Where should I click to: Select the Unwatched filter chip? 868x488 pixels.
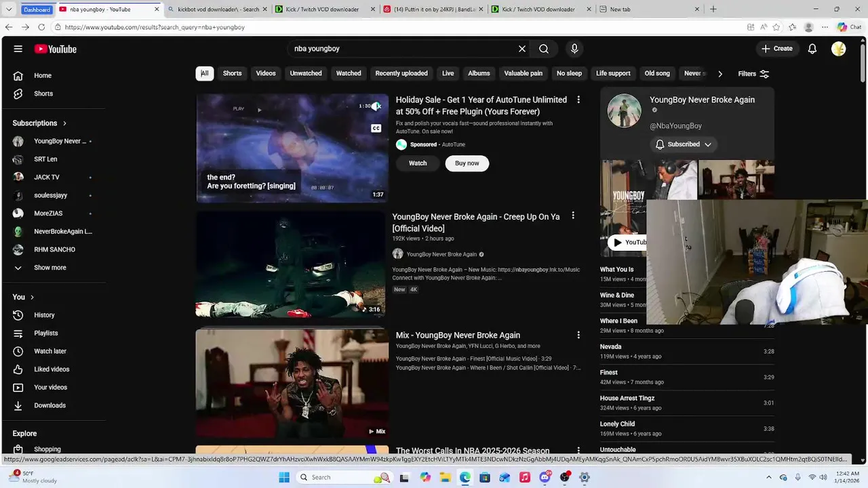(306, 73)
